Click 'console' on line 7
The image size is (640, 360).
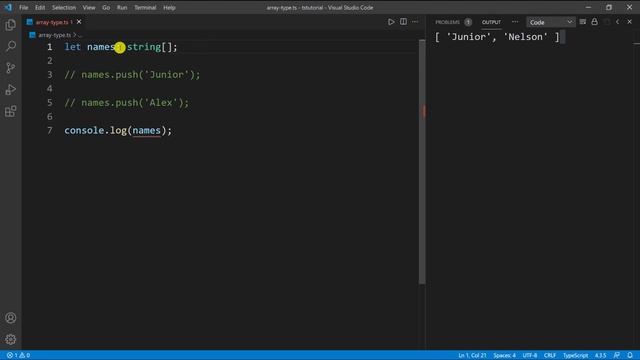(x=84, y=131)
